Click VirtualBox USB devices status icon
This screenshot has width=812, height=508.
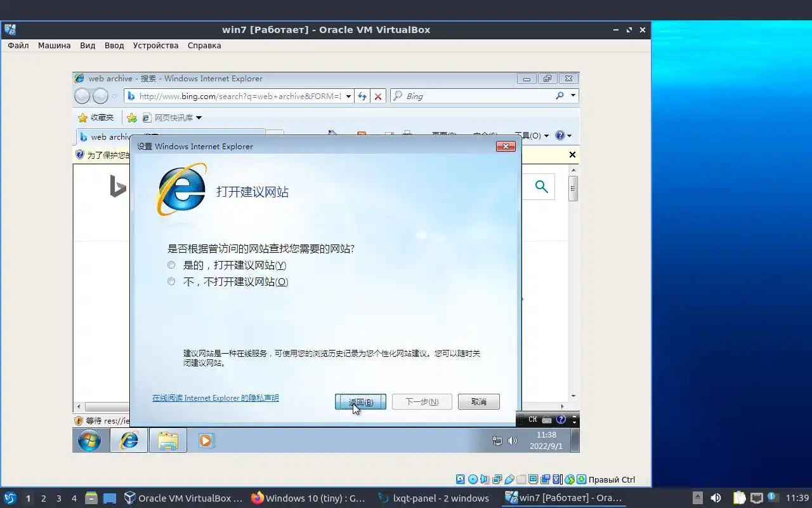(x=509, y=479)
